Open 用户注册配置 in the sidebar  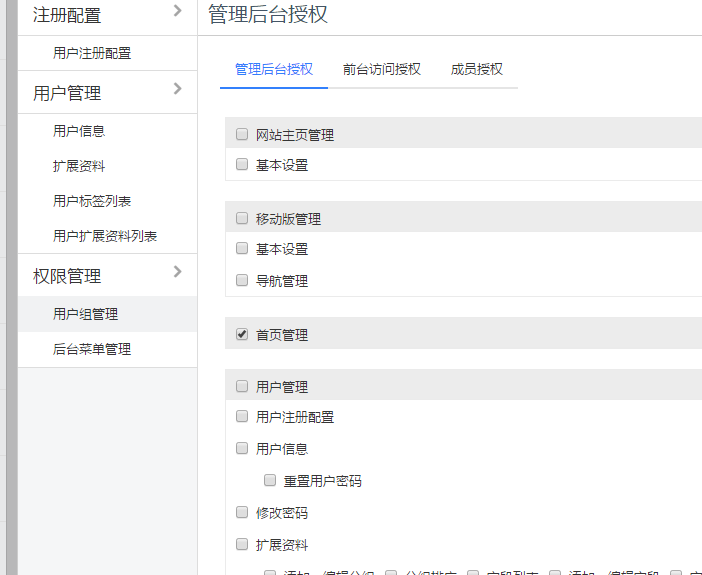[x=92, y=53]
